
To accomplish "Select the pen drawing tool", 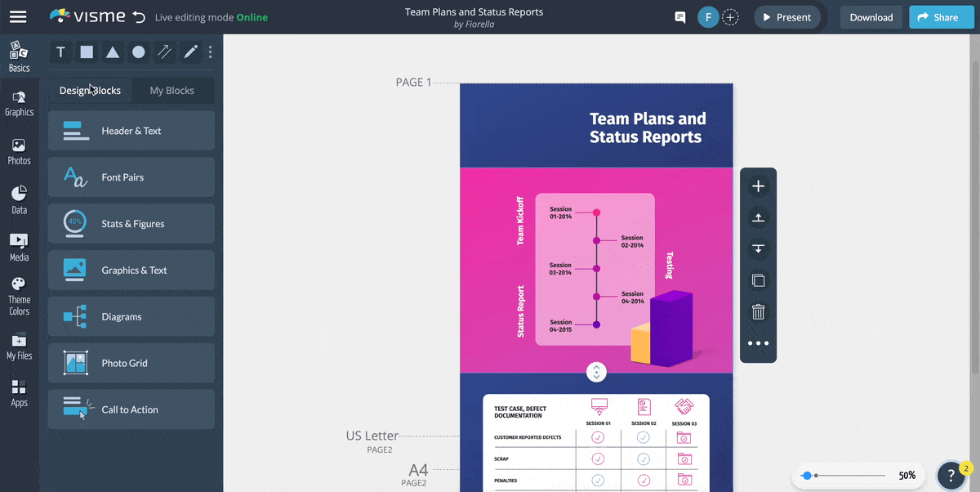I will click(x=189, y=51).
